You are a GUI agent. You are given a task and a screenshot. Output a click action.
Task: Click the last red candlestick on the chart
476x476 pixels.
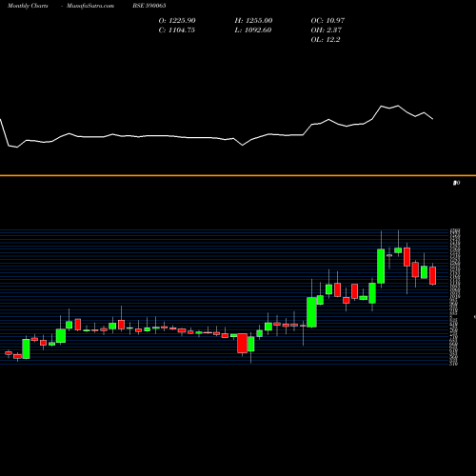point(433,275)
